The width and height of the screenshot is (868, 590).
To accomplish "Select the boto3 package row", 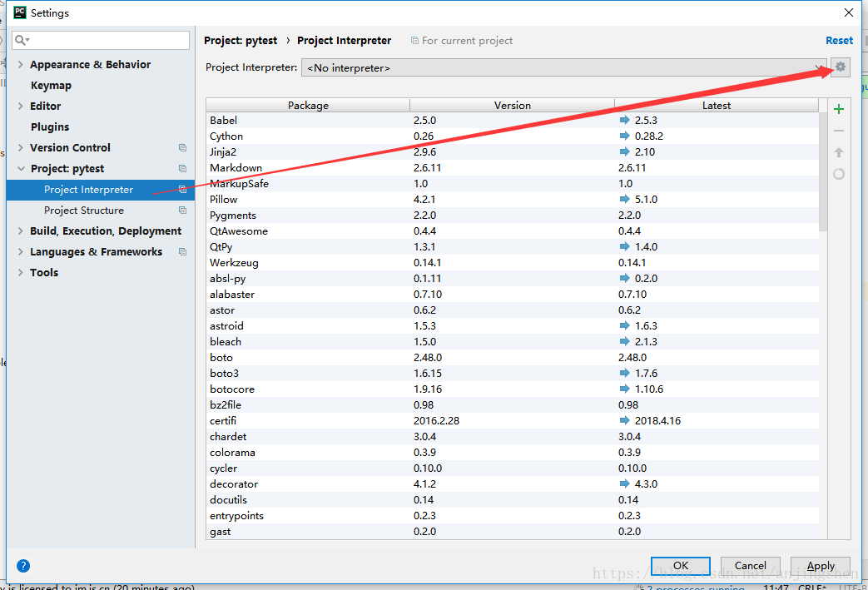I will [513, 373].
